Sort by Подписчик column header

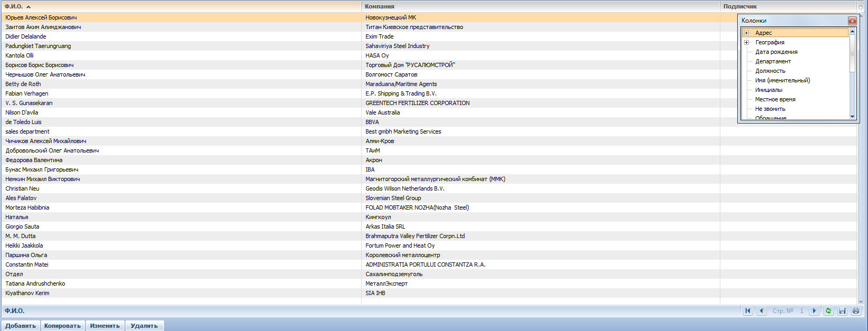tap(788, 6)
